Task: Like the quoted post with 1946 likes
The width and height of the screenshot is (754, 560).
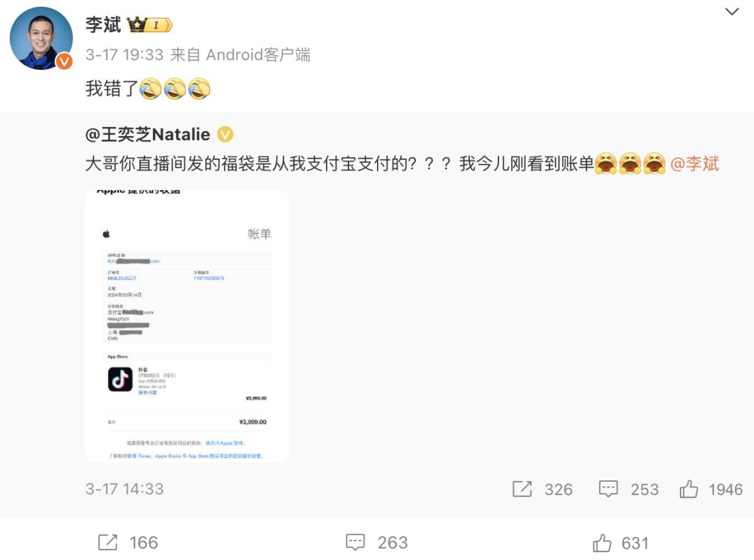Action: click(x=688, y=489)
